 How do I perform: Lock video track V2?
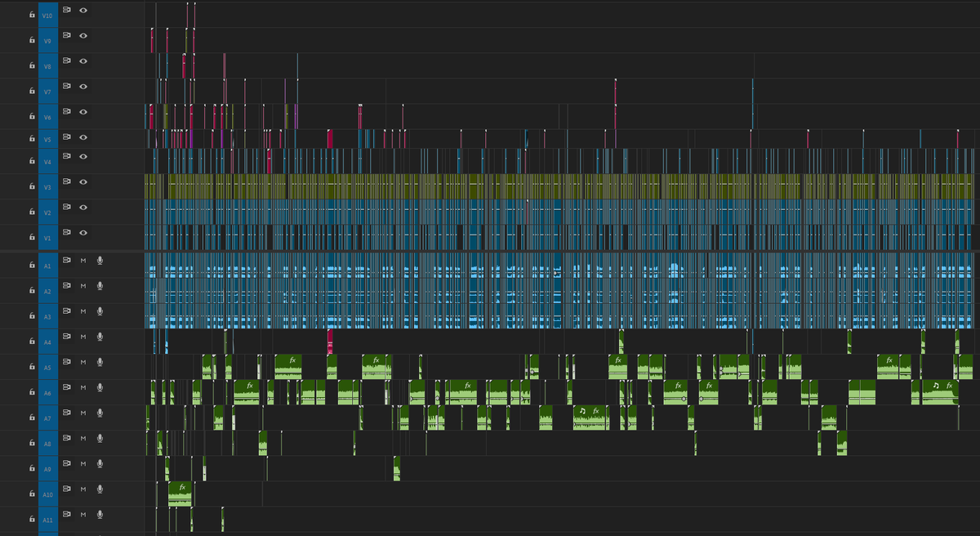click(31, 212)
